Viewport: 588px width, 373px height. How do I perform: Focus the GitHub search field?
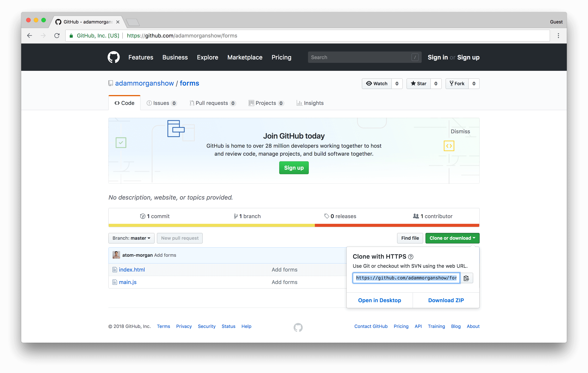pyautogui.click(x=365, y=57)
